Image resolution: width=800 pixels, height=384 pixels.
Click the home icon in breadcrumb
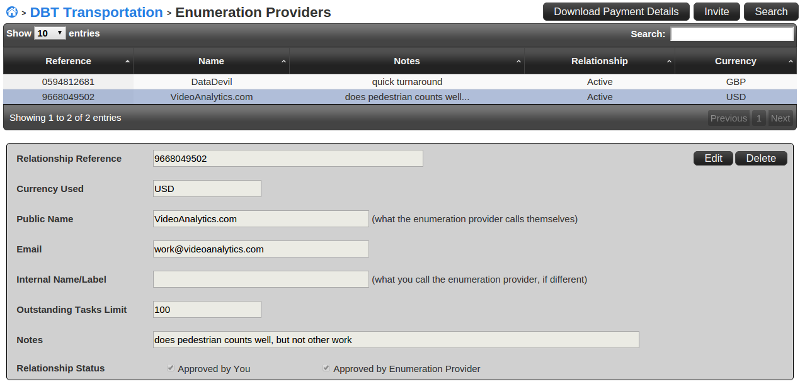pyautogui.click(x=11, y=12)
